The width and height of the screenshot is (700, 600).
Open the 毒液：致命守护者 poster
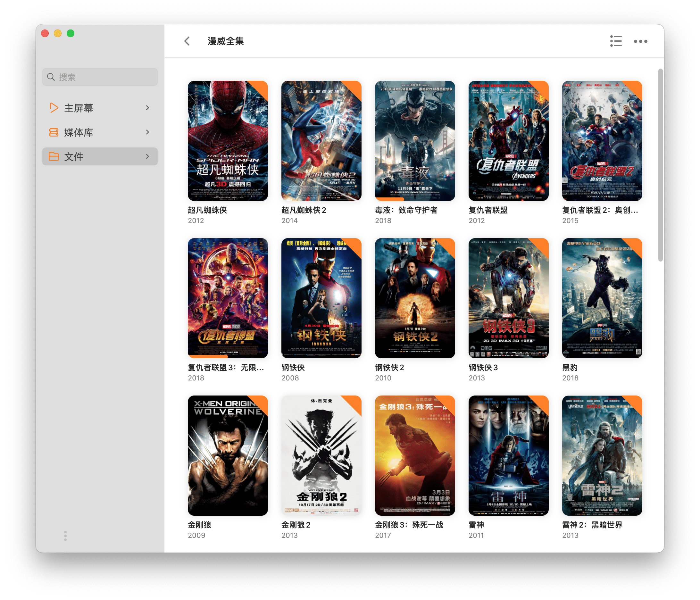coord(415,140)
